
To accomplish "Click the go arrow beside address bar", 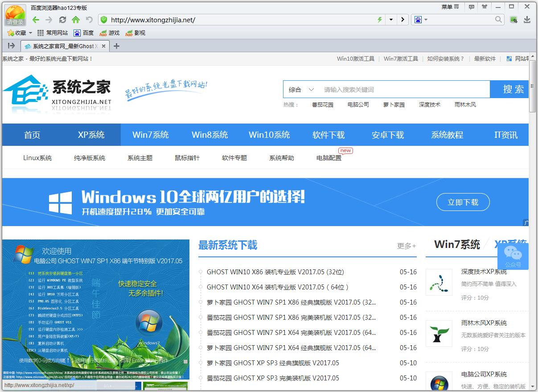I will point(402,20).
